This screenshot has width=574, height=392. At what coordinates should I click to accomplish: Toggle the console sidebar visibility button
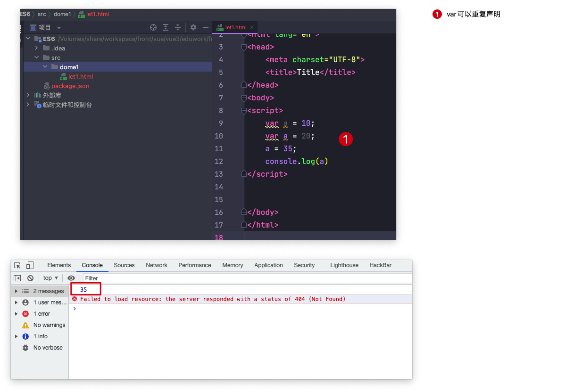click(17, 278)
